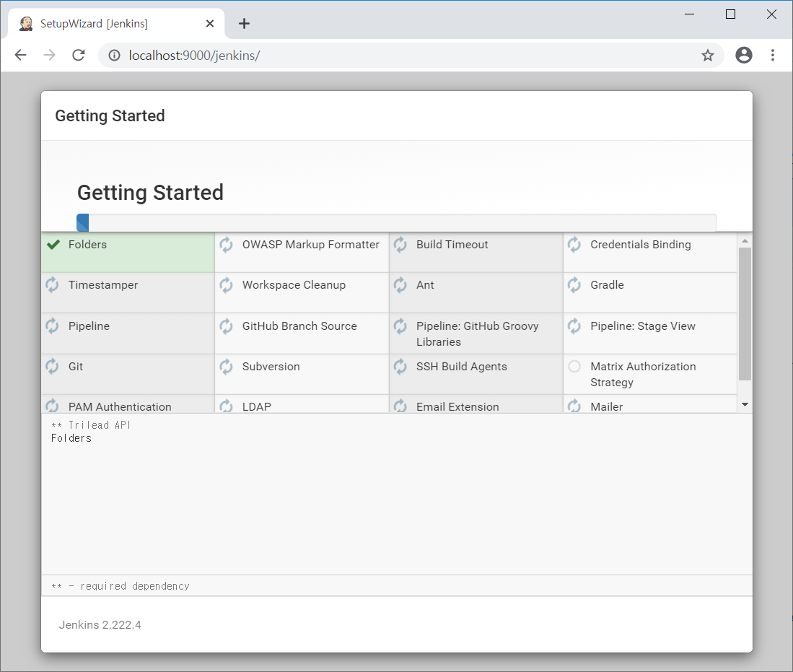Click the '** Trilead API' log line
793x672 pixels.
tap(91, 425)
